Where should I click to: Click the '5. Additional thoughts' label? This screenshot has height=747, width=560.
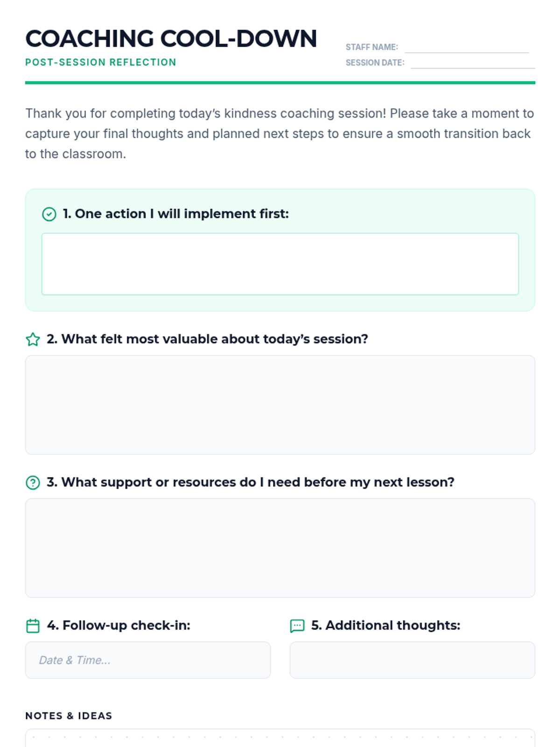click(x=385, y=625)
